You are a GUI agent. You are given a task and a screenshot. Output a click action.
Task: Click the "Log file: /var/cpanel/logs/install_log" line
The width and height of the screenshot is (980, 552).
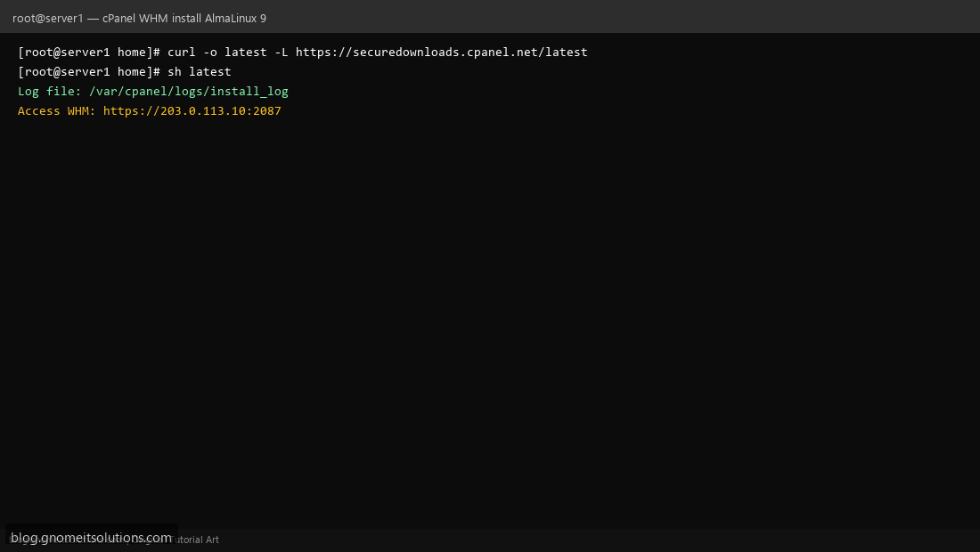tap(153, 91)
